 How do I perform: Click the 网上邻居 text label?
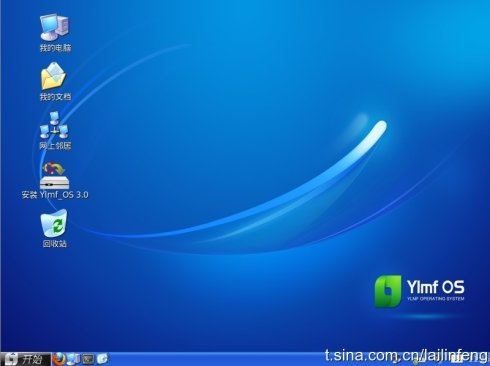pyautogui.click(x=55, y=146)
